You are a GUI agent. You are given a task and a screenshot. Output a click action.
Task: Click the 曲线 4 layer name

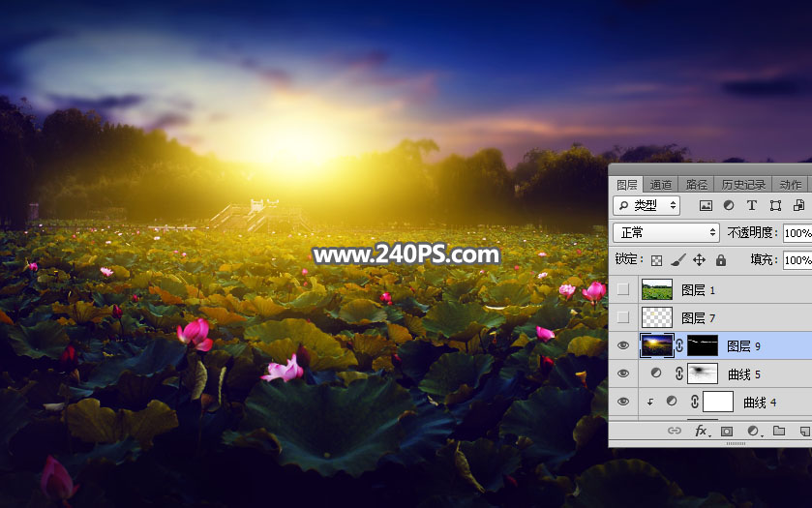pos(759,403)
